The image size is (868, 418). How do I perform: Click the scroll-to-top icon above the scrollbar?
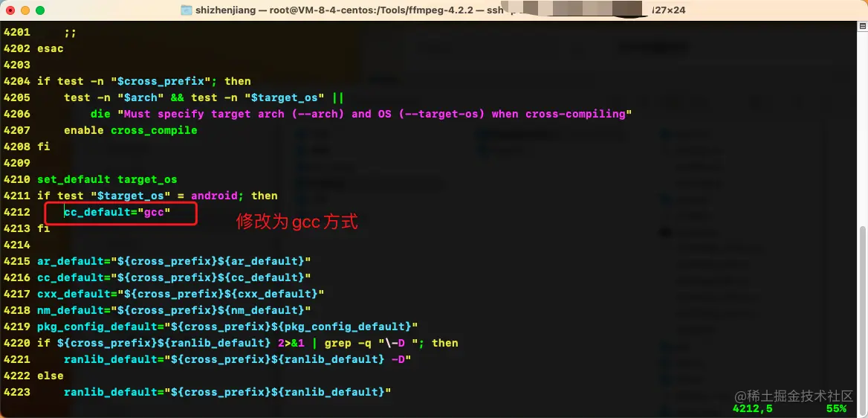(x=863, y=27)
